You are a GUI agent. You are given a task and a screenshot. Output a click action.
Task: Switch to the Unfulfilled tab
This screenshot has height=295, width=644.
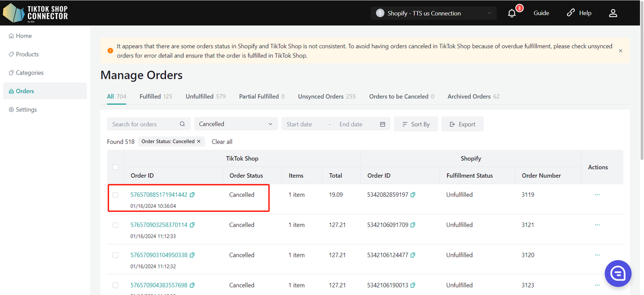pos(206,97)
